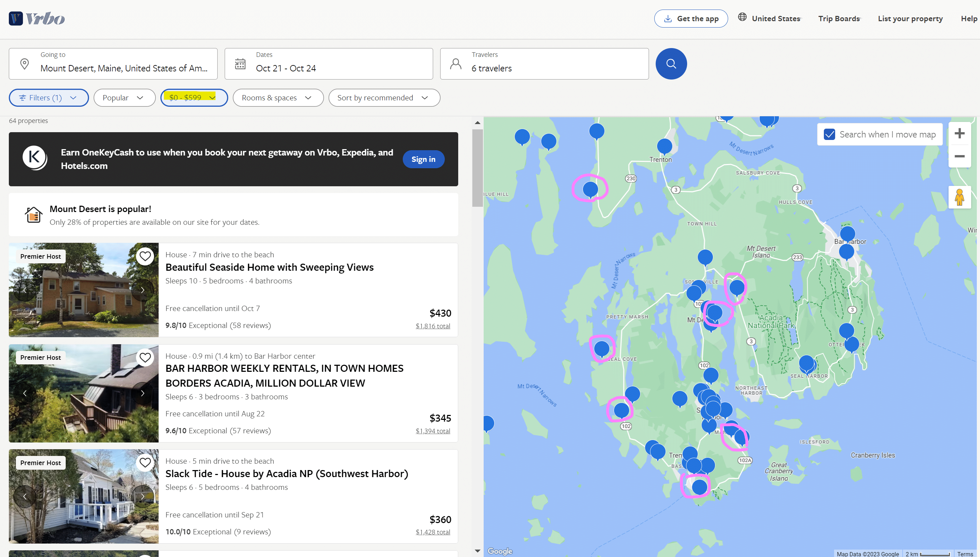This screenshot has height=557, width=980.
Task: Click the map pin near Trenton
Action: 664,146
